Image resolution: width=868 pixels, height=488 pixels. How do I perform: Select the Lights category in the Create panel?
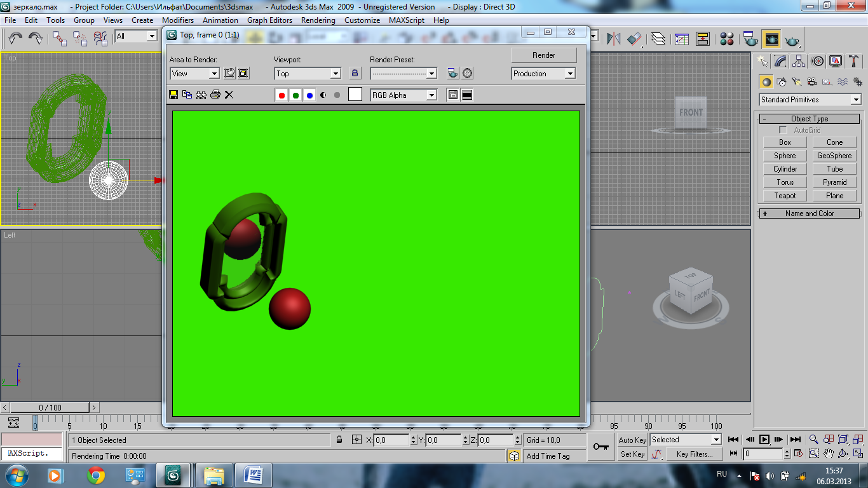tap(797, 82)
